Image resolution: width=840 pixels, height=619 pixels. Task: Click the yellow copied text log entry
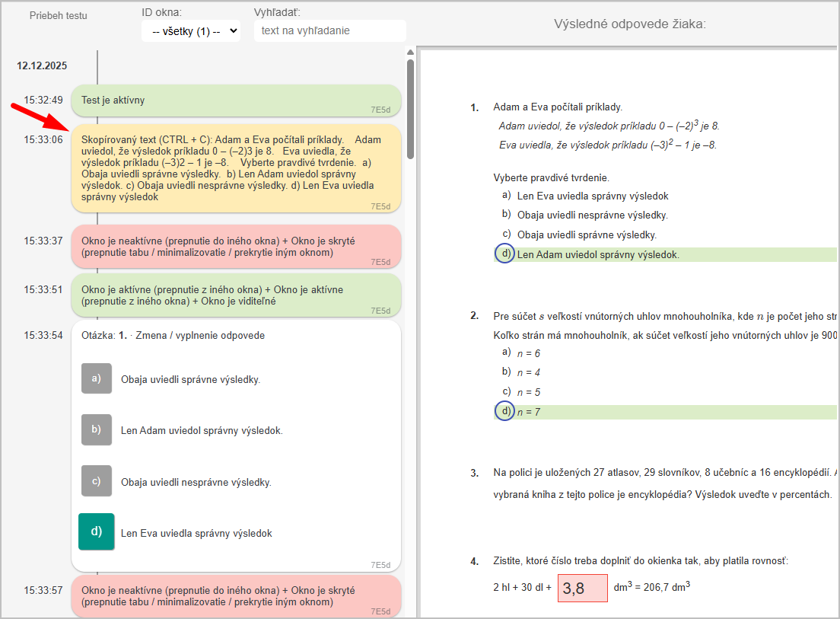[236, 168]
